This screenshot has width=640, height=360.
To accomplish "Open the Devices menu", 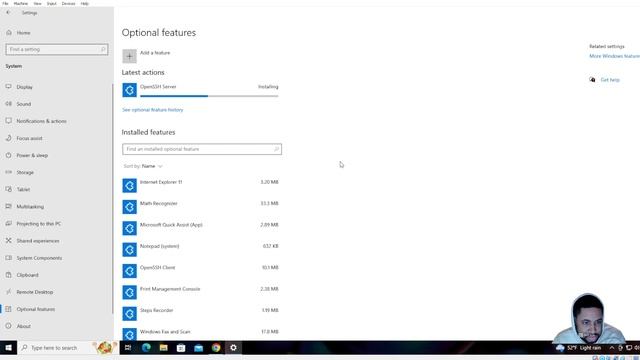I will tap(68, 3).
